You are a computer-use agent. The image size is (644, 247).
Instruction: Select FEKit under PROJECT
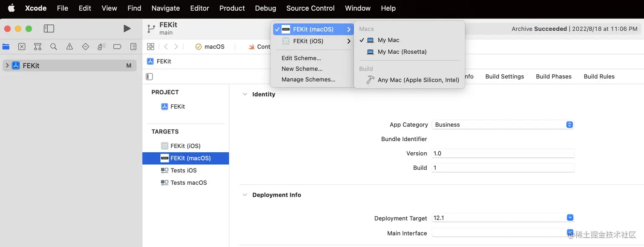[x=173, y=107]
